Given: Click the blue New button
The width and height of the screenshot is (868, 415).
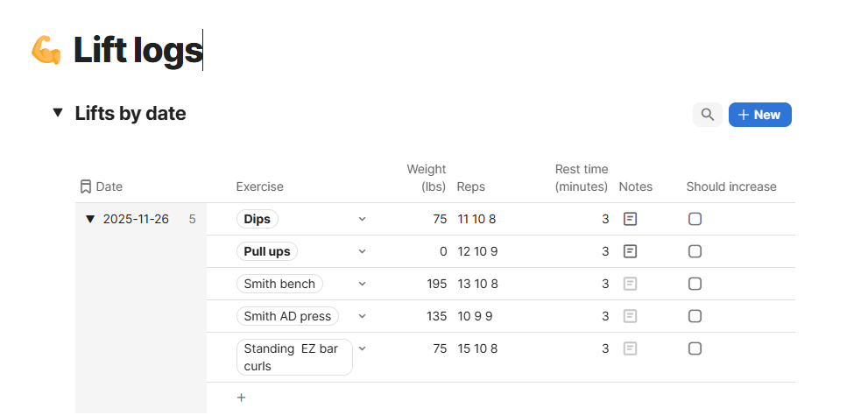Looking at the screenshot, I should [759, 115].
